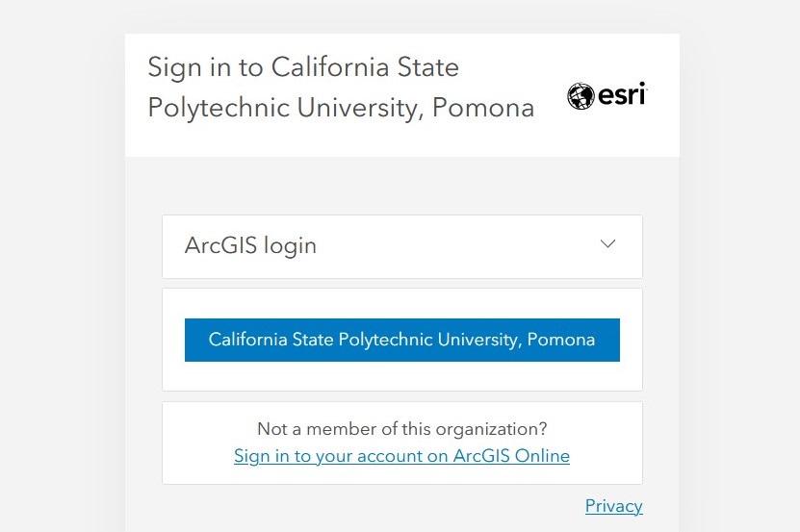The height and width of the screenshot is (532, 800).
Task: Click the word 'ArcGIS Online' in the link
Action: [511, 455]
